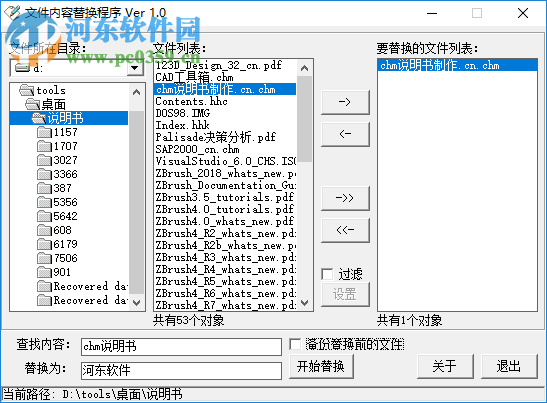Select chm说明书制作.cn.chm in replace list
The image size is (547, 403).
point(457,65)
